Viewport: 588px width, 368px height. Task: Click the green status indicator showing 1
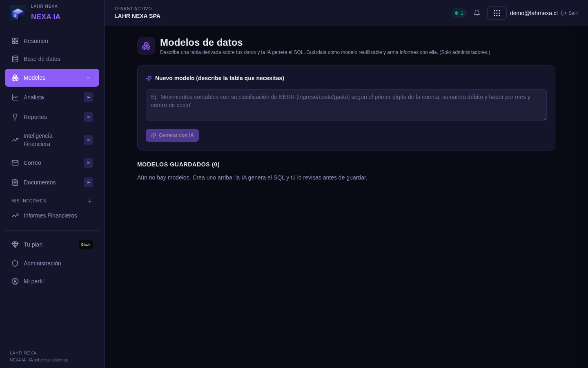(x=459, y=13)
